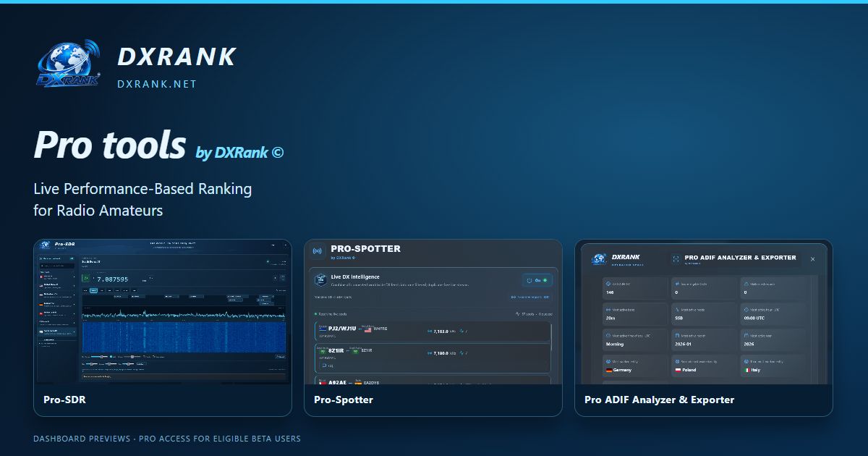Image resolution: width=868 pixels, height=456 pixels.
Task: Click the "146" stat card value
Action: click(610, 292)
